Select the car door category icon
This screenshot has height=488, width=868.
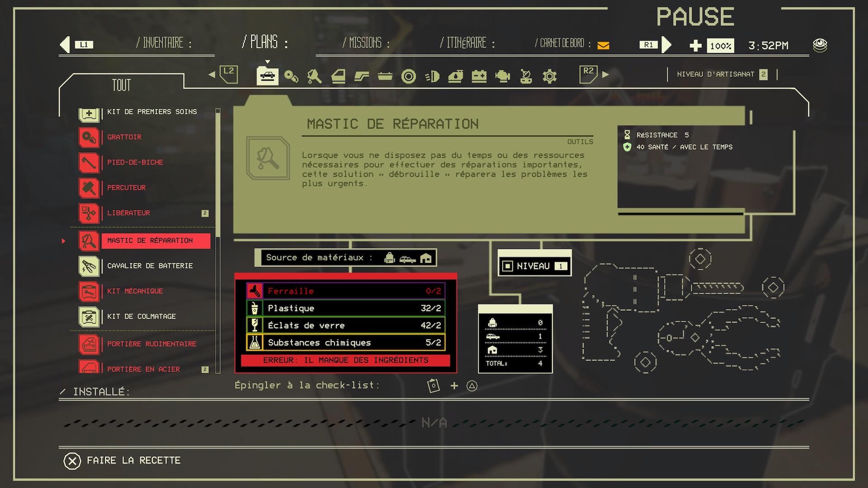click(x=338, y=76)
